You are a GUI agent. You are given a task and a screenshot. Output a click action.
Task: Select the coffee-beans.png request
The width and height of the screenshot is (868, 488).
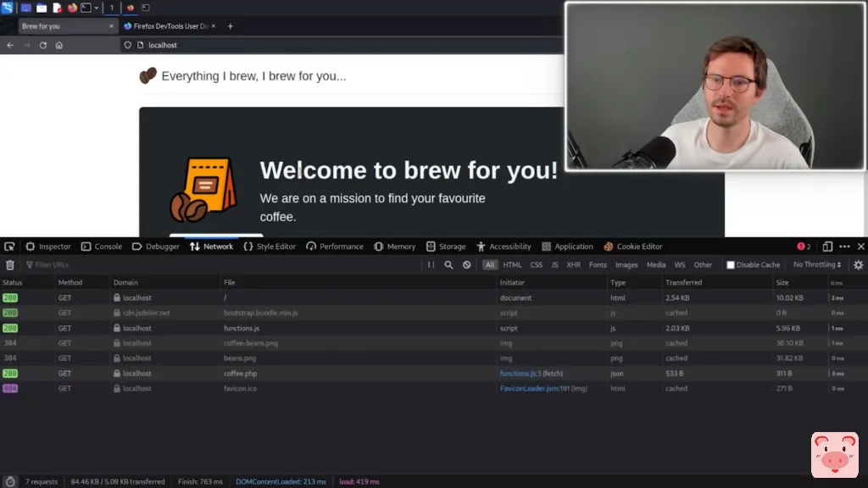[434, 343]
